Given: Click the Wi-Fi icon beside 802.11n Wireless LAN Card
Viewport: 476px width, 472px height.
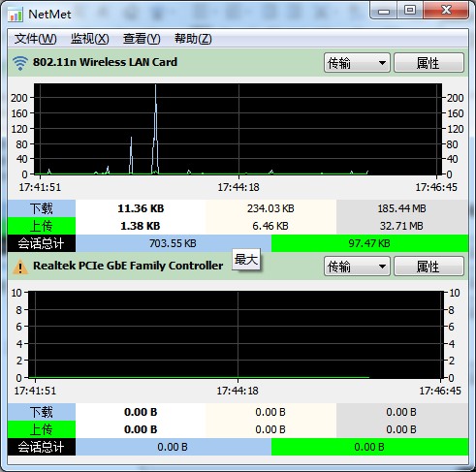Looking at the screenshot, I should click(x=20, y=63).
